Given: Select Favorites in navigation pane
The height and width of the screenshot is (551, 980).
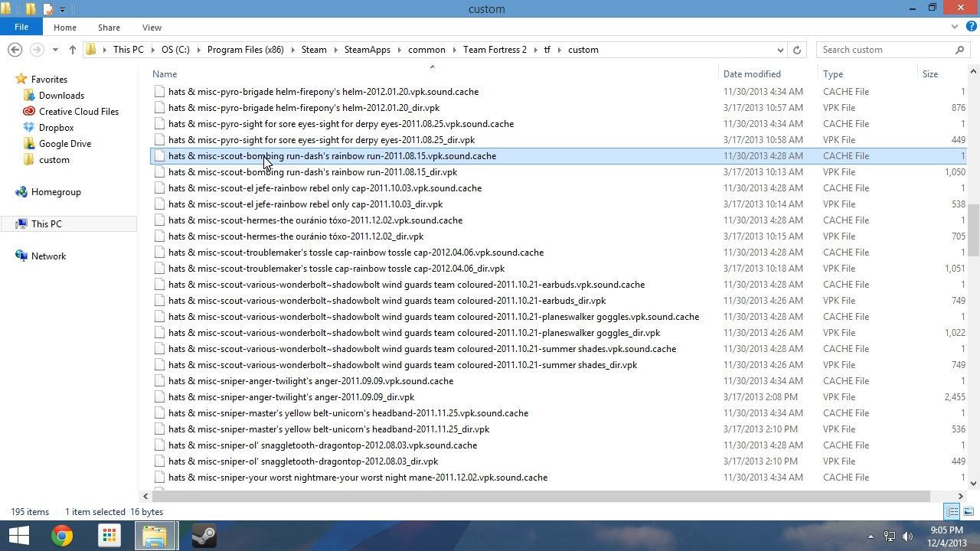Looking at the screenshot, I should [x=49, y=80].
